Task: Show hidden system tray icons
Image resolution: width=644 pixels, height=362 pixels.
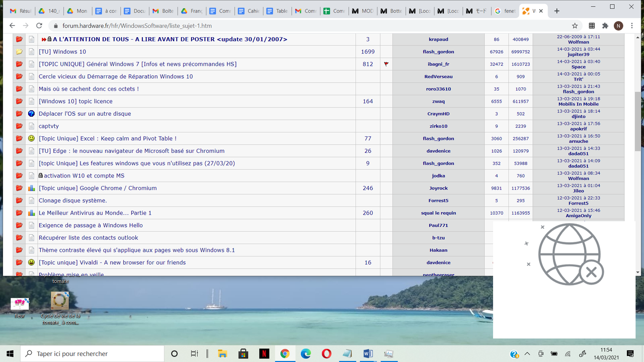Action: (527, 354)
